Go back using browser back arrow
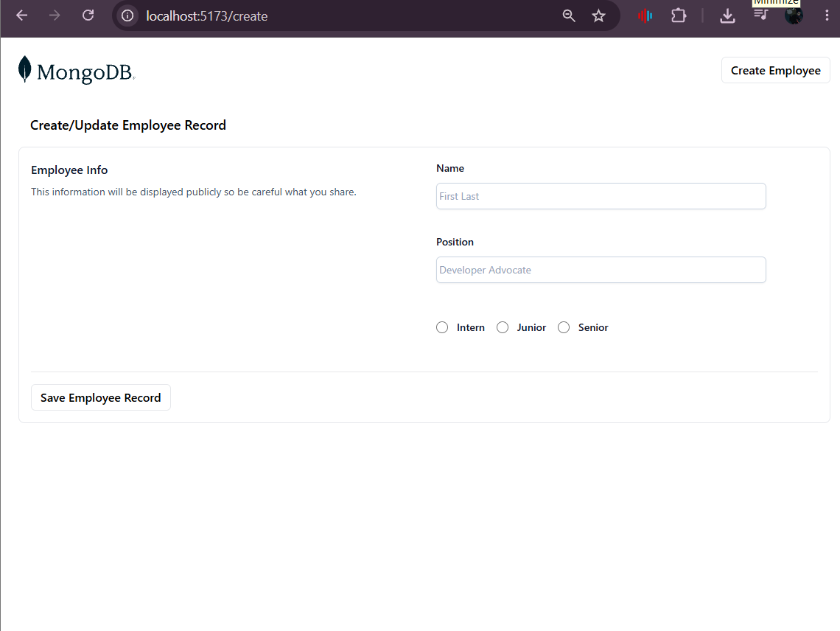The height and width of the screenshot is (631, 840). 22,15
